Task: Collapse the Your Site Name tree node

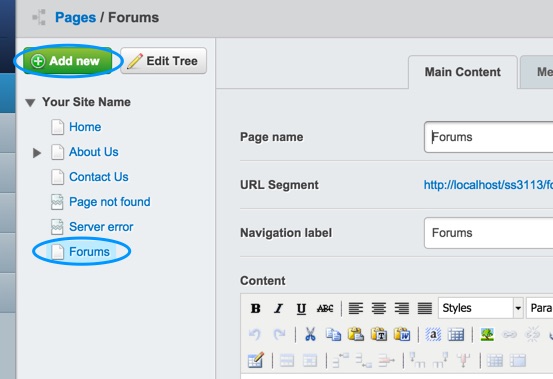Action: click(30, 103)
